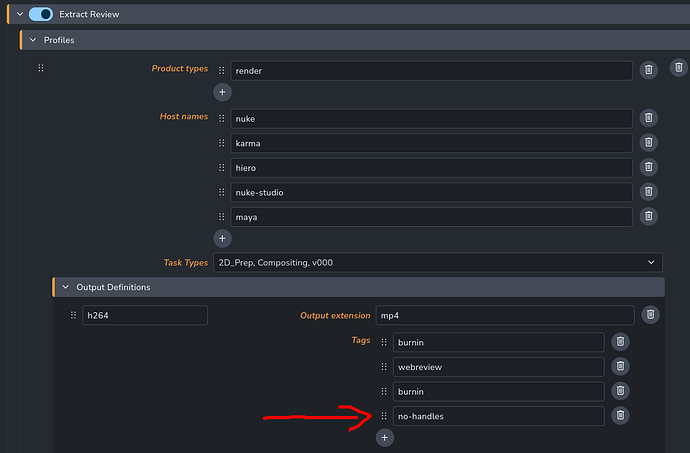The height and width of the screenshot is (453, 690).
Task: Add a new tag entry
Action: [x=386, y=437]
